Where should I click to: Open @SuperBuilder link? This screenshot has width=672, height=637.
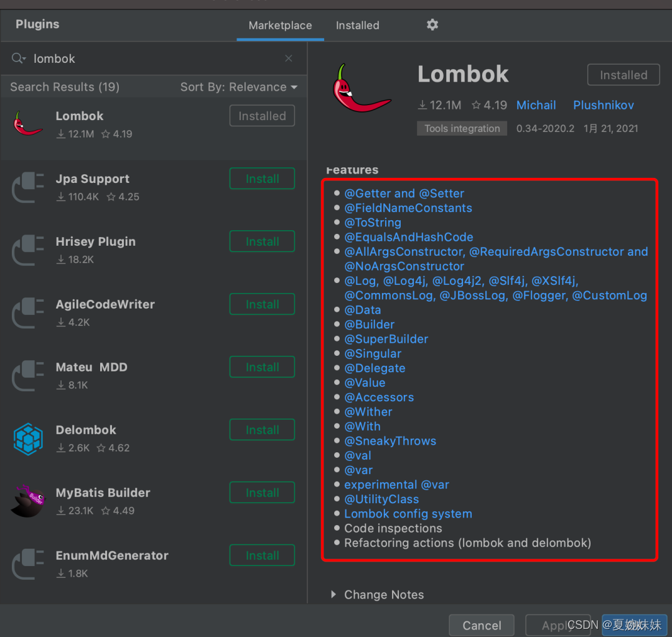click(386, 339)
